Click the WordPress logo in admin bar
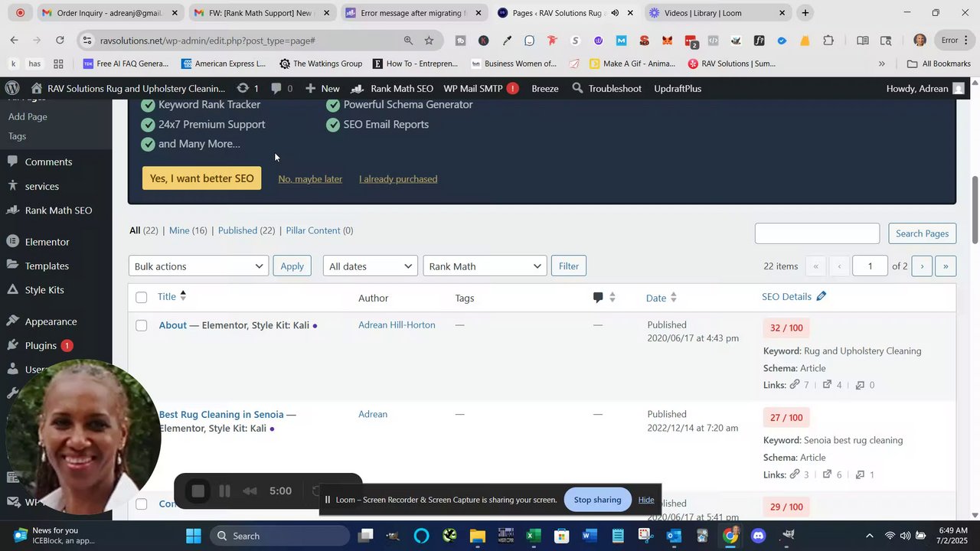 click(12, 88)
